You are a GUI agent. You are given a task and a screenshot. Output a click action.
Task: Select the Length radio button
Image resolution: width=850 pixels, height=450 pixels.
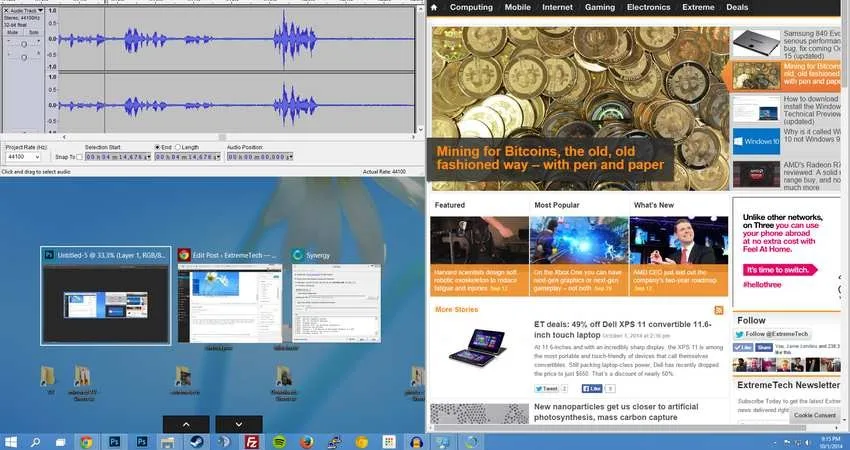click(177, 147)
